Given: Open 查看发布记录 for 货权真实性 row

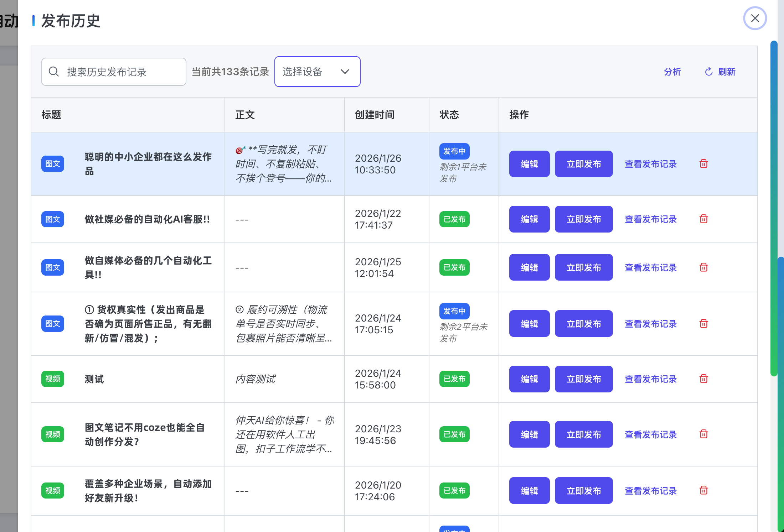Looking at the screenshot, I should pos(650,324).
